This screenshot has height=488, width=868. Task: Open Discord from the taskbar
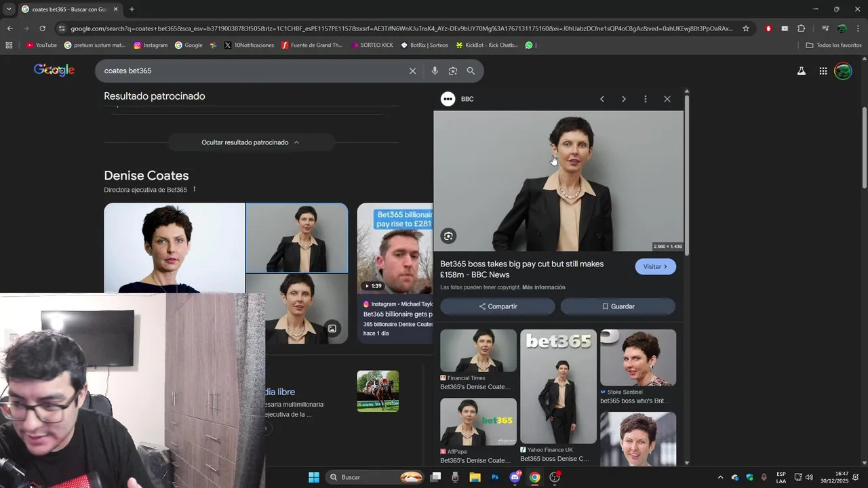click(515, 477)
